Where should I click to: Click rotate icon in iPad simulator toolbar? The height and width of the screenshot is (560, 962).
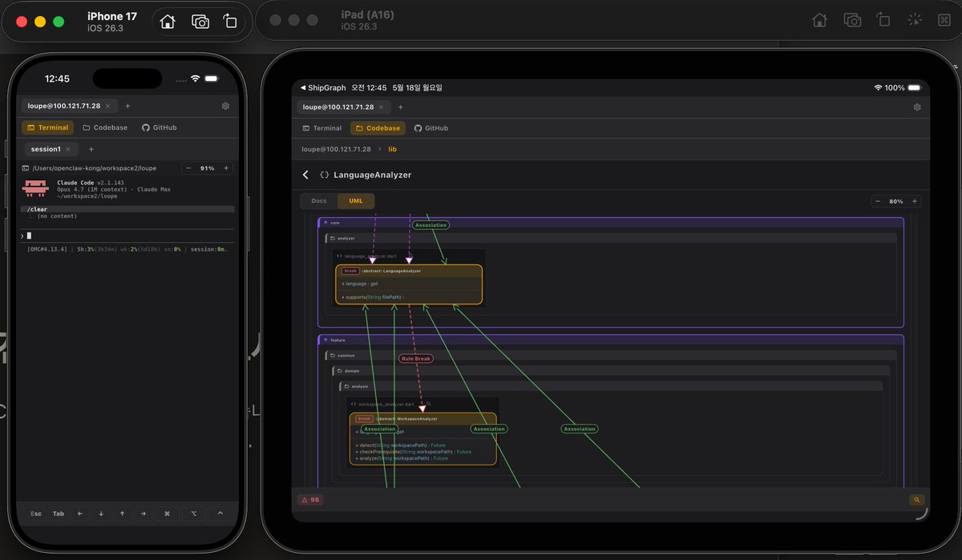(x=883, y=21)
